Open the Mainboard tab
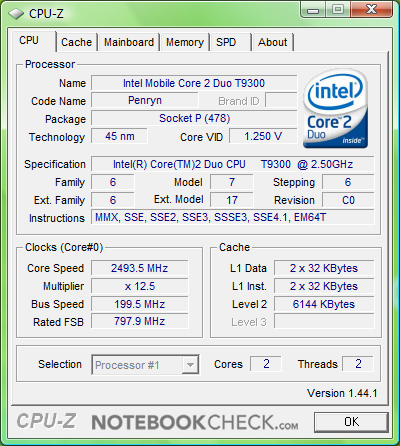 point(129,42)
